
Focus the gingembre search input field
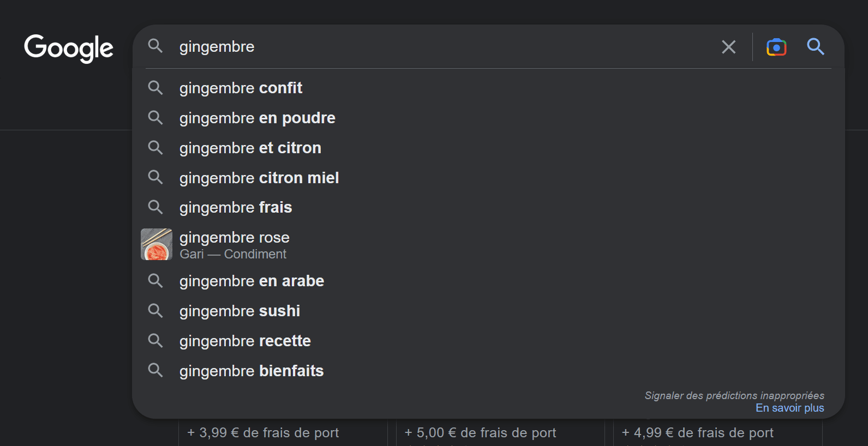(436, 47)
